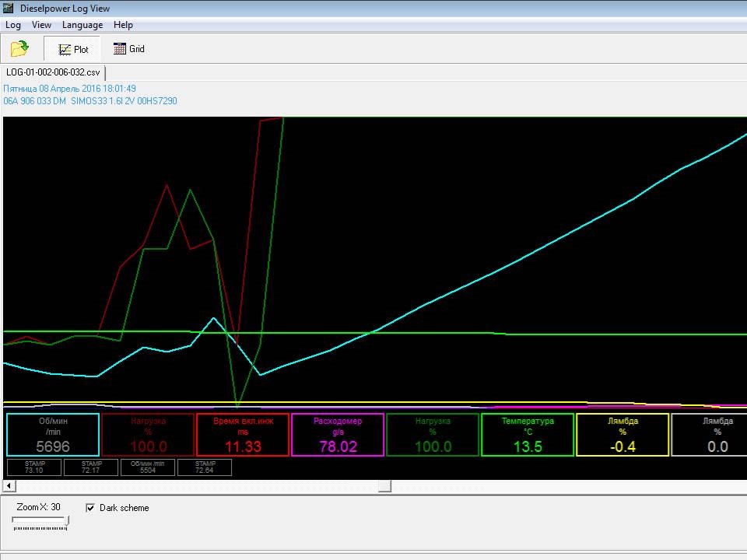Toggle the Температура °C channel box
Image resolution: width=747 pixels, height=560 pixels.
tap(528, 434)
